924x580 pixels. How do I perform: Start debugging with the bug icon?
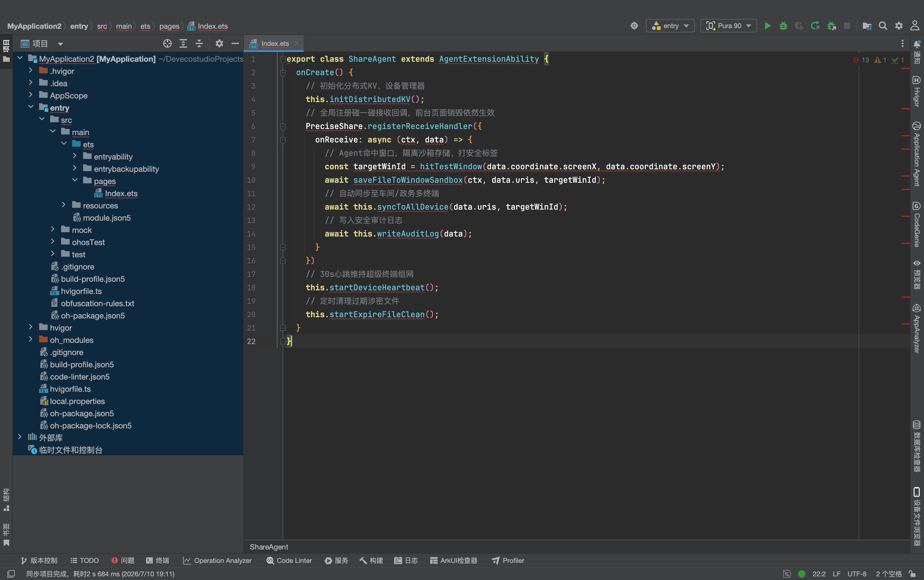(783, 26)
